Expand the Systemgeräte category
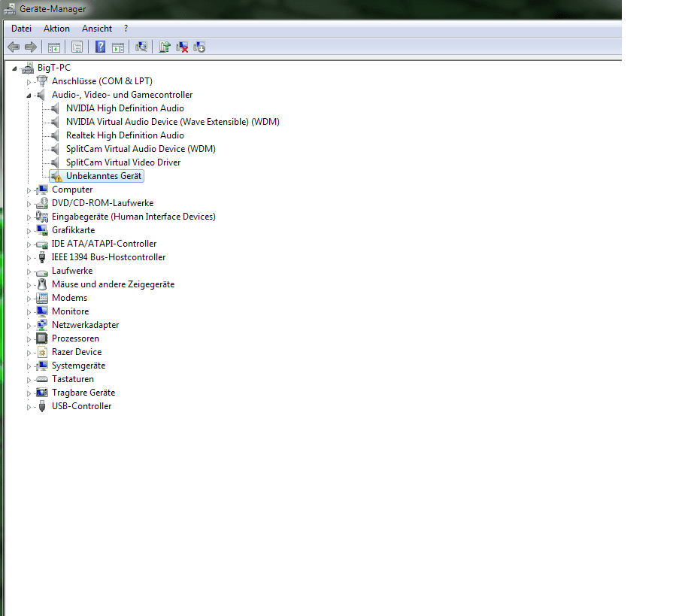Image resolution: width=679 pixels, height=616 pixels. tap(29, 366)
